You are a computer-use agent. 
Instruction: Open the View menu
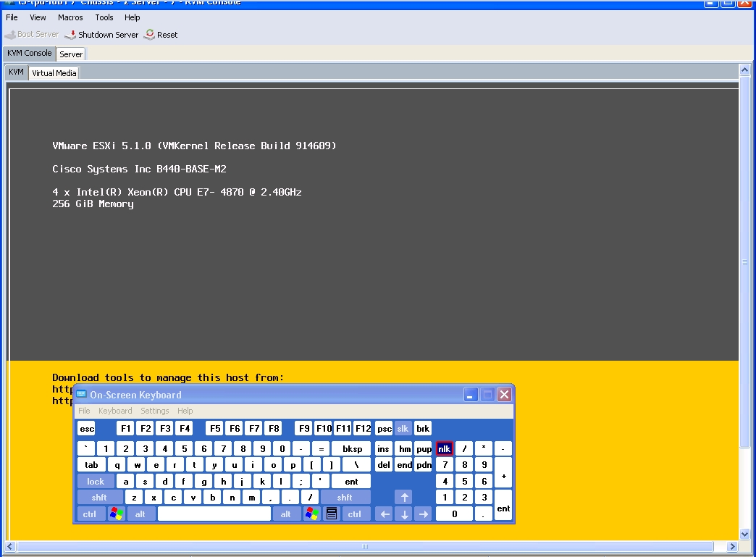click(38, 17)
